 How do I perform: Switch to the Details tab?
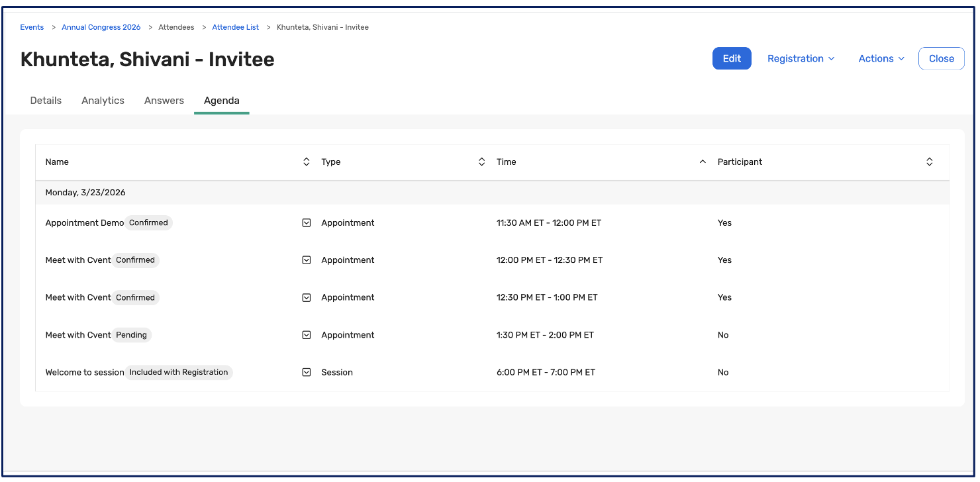[x=46, y=101]
